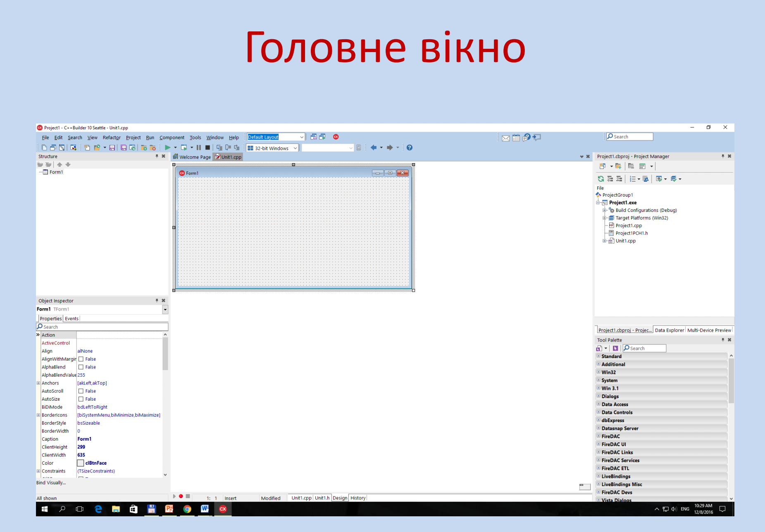Click the envelope icon in top toolbar
765x532 pixels.
coord(505,138)
